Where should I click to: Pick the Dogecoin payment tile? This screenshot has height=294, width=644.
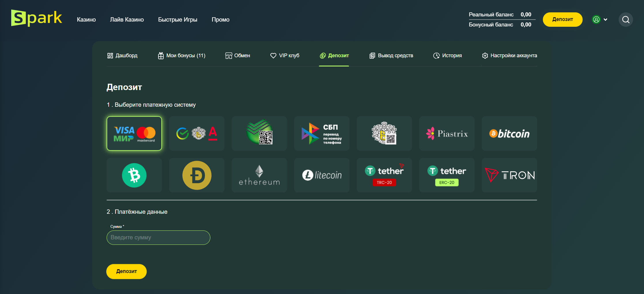(197, 175)
